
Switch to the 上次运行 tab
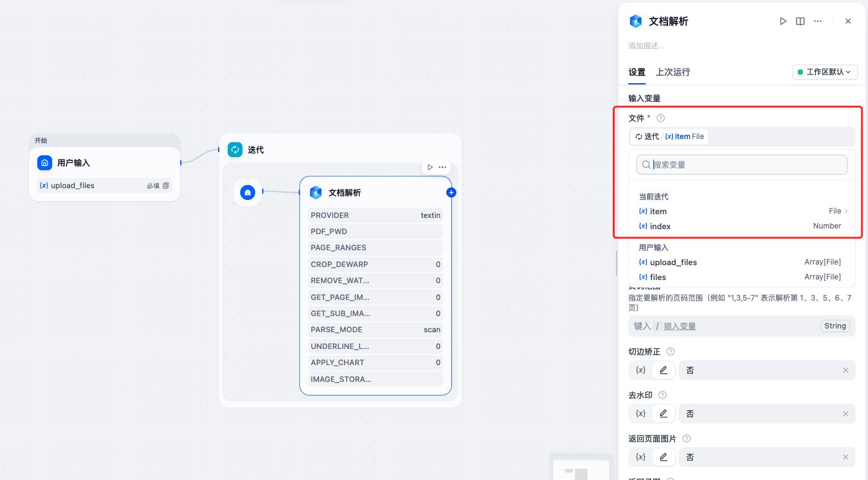point(672,72)
